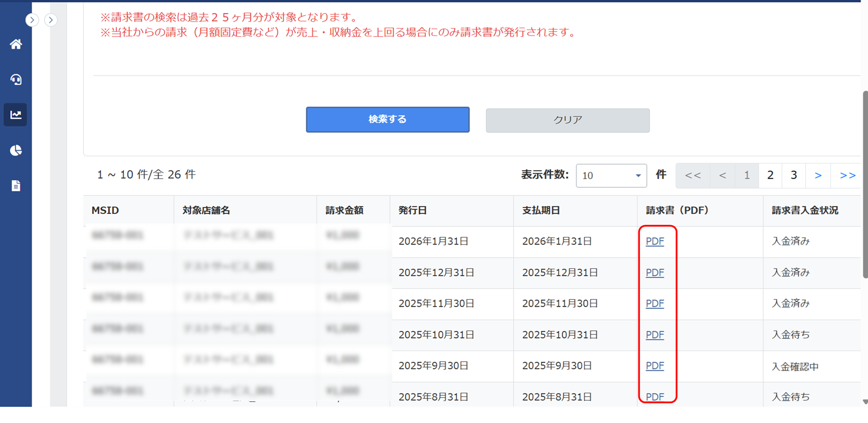
Task: Click the vertical scrollbar on right edge
Action: pos(865,184)
